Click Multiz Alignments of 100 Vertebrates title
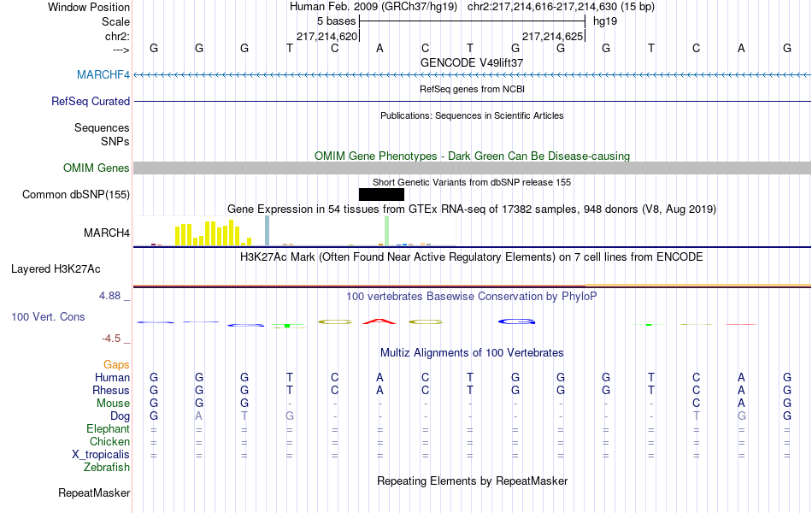The height and width of the screenshot is (513, 812). pos(472,353)
